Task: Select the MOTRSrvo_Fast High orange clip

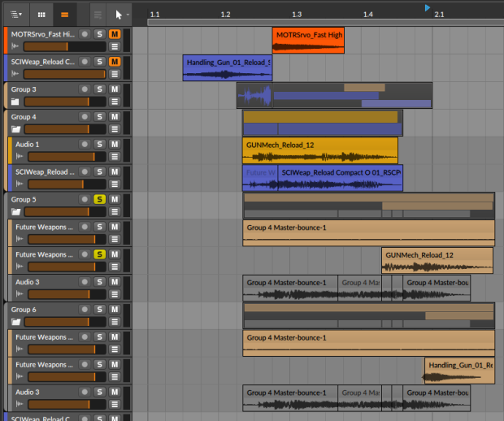Action: (308, 40)
